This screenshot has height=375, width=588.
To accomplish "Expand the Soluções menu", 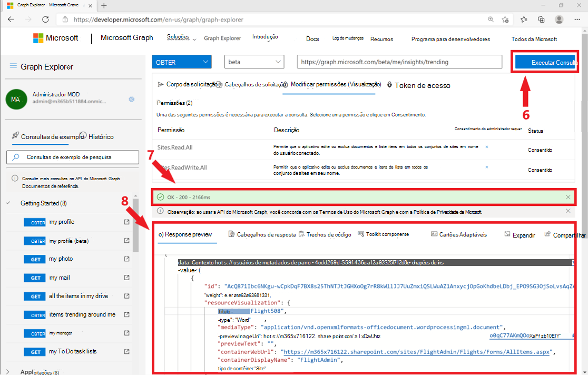I will 181,37.
